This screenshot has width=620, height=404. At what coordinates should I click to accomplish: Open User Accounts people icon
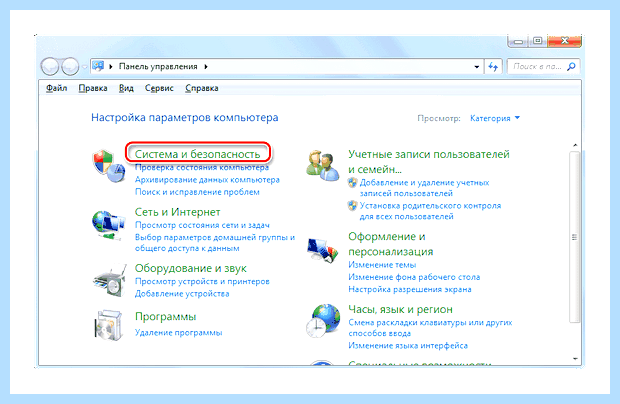323,165
